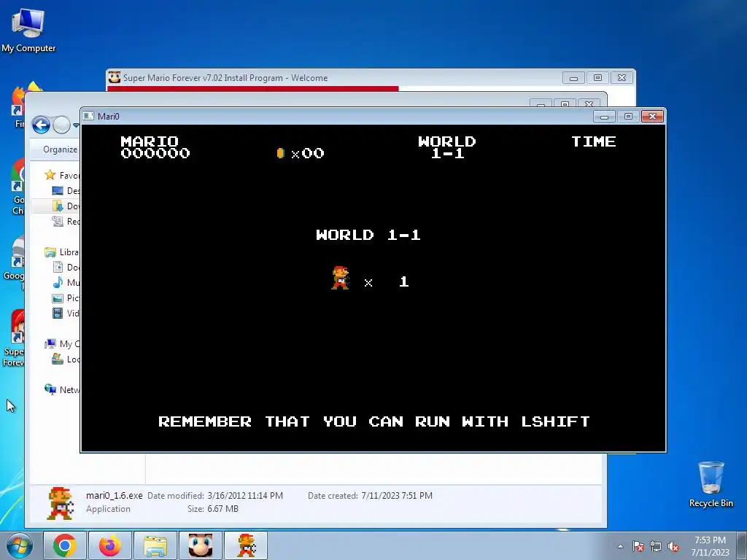Open the Super Mario Forever desktop shortcut
Image resolution: width=747 pixels, height=560 pixels.
[15, 338]
